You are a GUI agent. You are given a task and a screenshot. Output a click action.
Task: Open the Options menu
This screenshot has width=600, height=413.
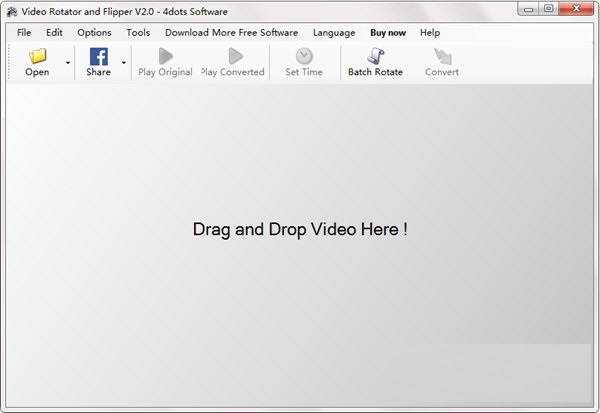(94, 32)
